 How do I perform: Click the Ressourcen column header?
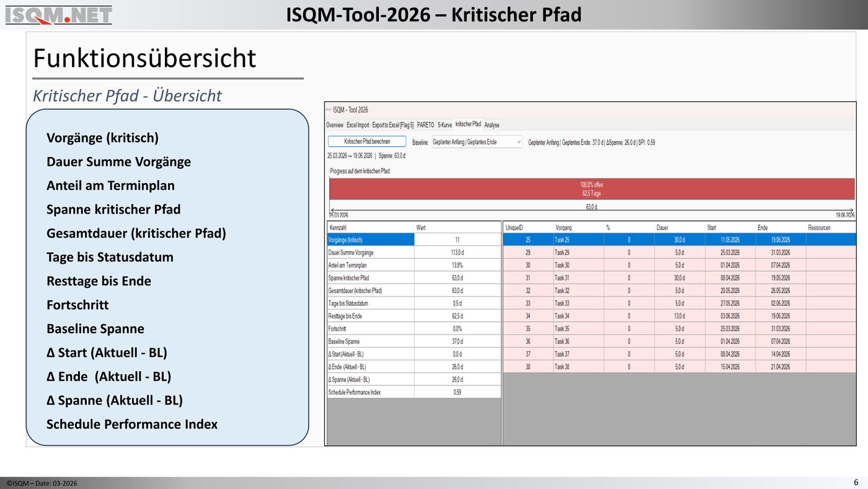click(830, 228)
